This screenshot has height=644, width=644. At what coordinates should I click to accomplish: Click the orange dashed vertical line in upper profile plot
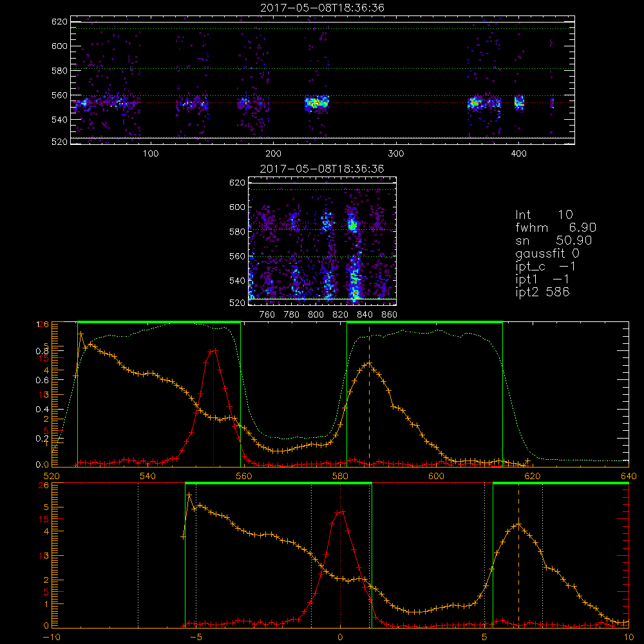[369, 396]
